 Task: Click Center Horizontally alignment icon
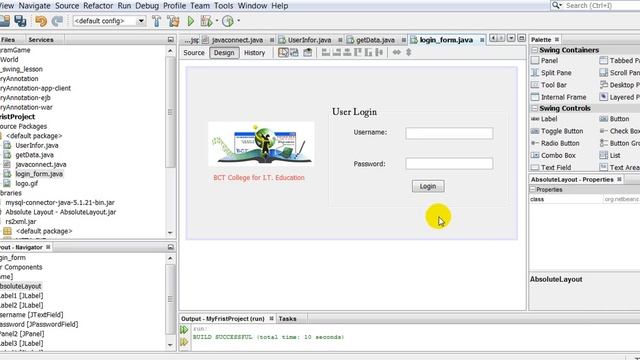(347, 52)
